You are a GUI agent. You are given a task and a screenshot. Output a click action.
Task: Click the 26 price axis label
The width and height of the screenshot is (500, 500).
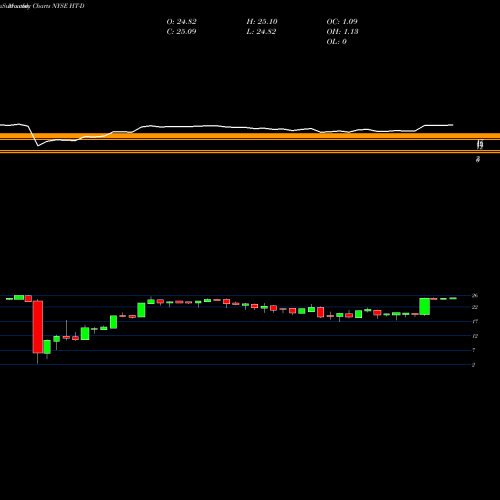point(475,296)
